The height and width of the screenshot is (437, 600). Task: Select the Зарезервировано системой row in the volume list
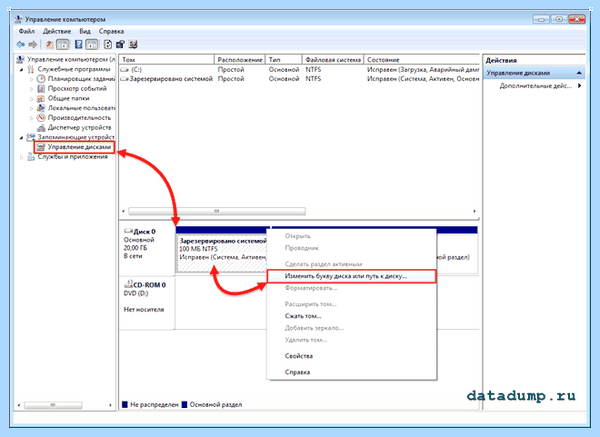[x=299, y=79]
